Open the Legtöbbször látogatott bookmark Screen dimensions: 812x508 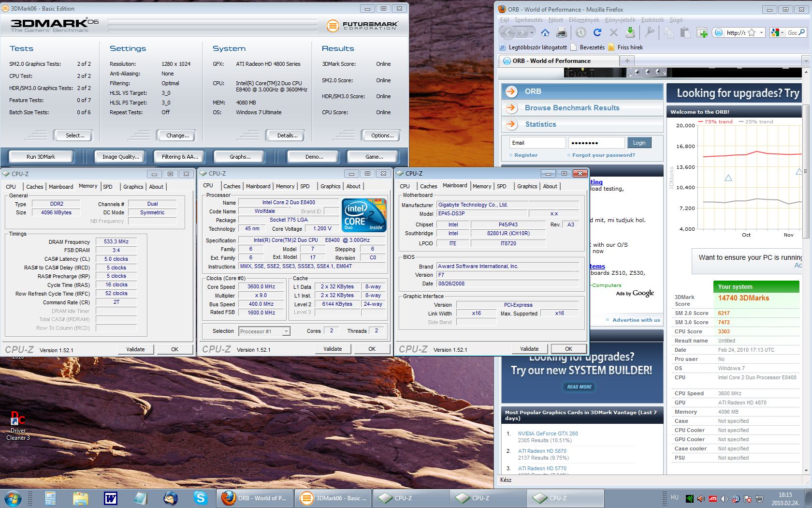pyautogui.click(x=533, y=47)
